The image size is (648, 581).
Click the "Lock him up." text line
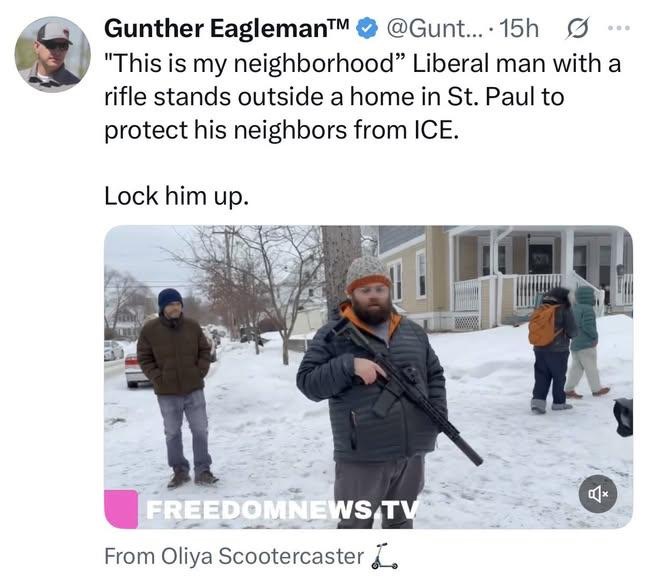[x=176, y=195]
